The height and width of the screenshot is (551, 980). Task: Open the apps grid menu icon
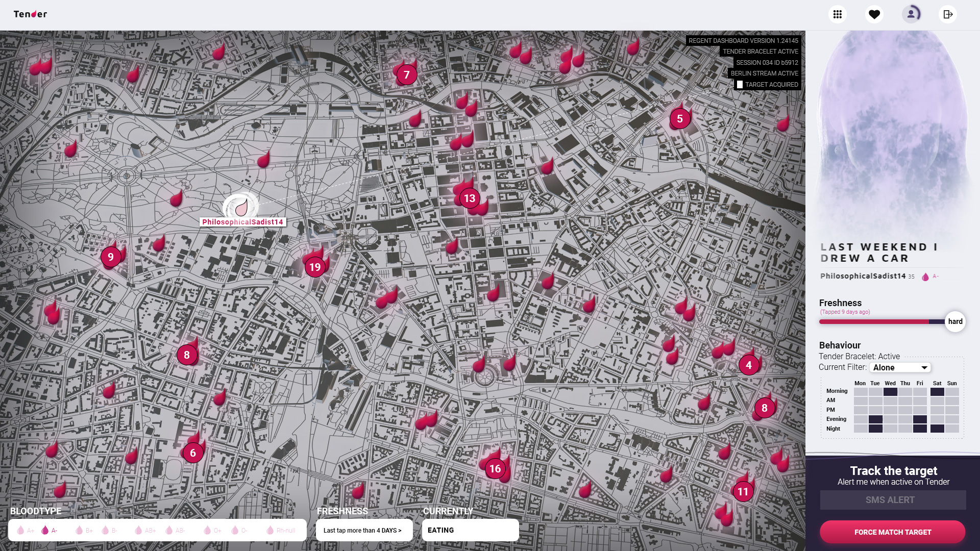837,14
